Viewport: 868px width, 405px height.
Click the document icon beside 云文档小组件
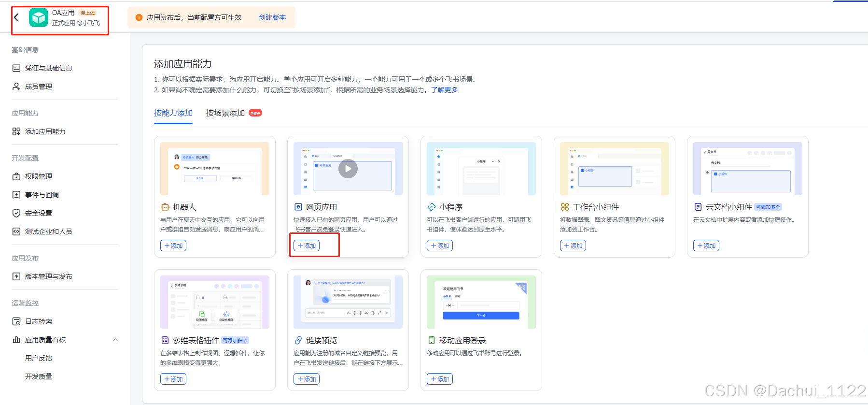(x=698, y=207)
